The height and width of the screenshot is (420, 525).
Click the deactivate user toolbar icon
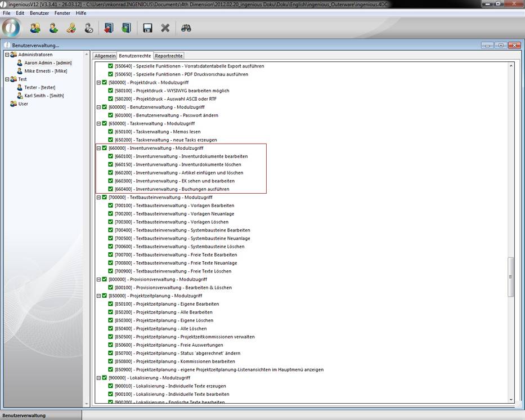point(89,28)
